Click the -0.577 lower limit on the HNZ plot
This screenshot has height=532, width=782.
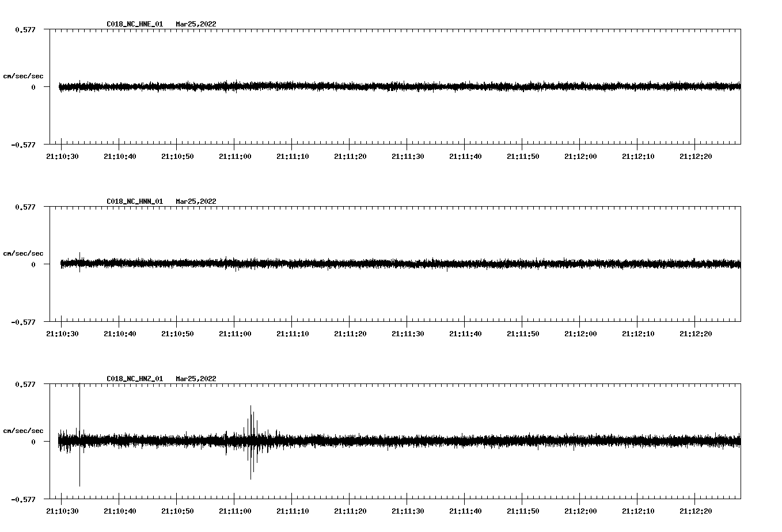click(x=23, y=499)
